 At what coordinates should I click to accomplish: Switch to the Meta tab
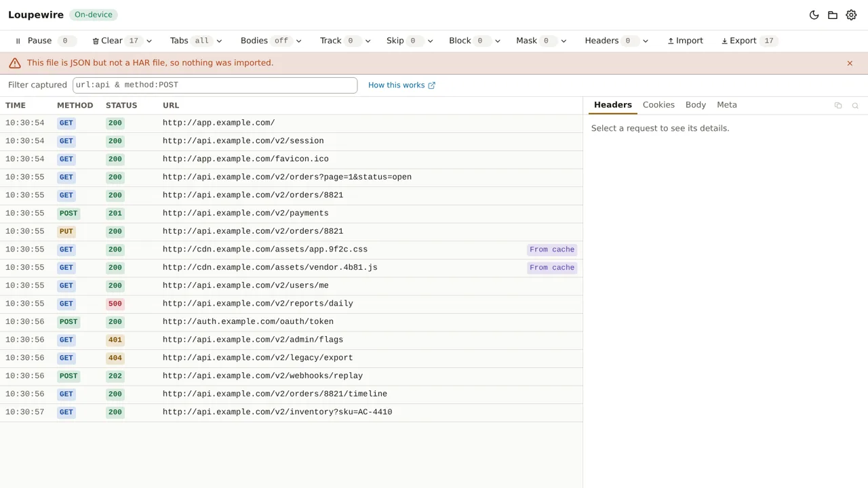(x=727, y=105)
